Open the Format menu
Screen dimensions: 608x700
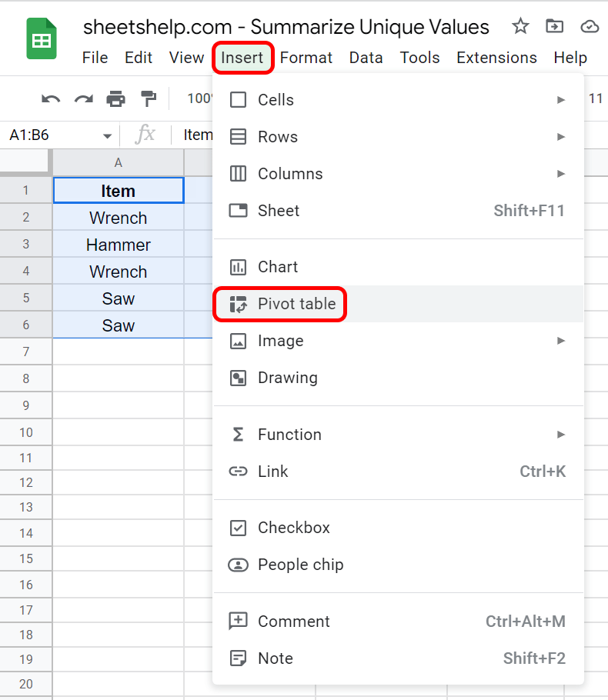tap(306, 58)
